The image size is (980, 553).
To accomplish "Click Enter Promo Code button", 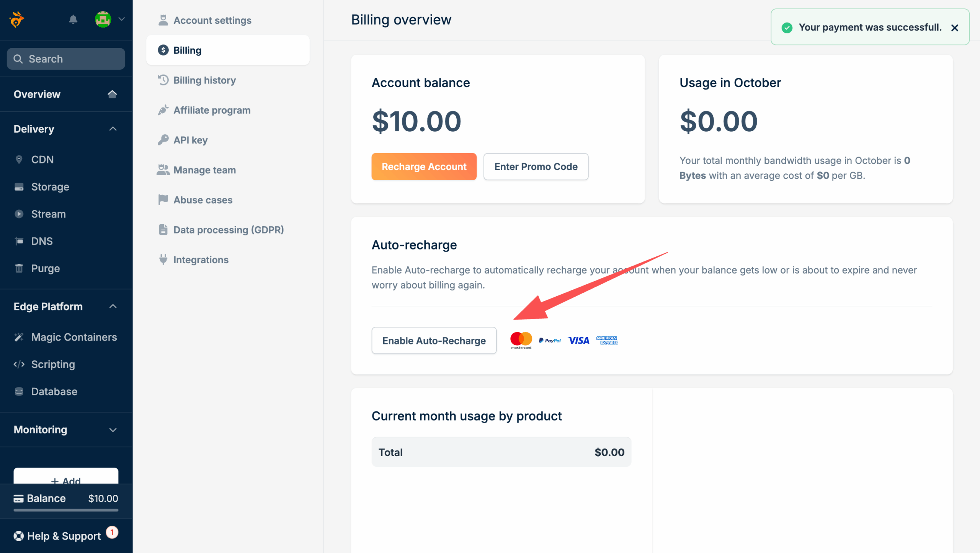I will [536, 167].
